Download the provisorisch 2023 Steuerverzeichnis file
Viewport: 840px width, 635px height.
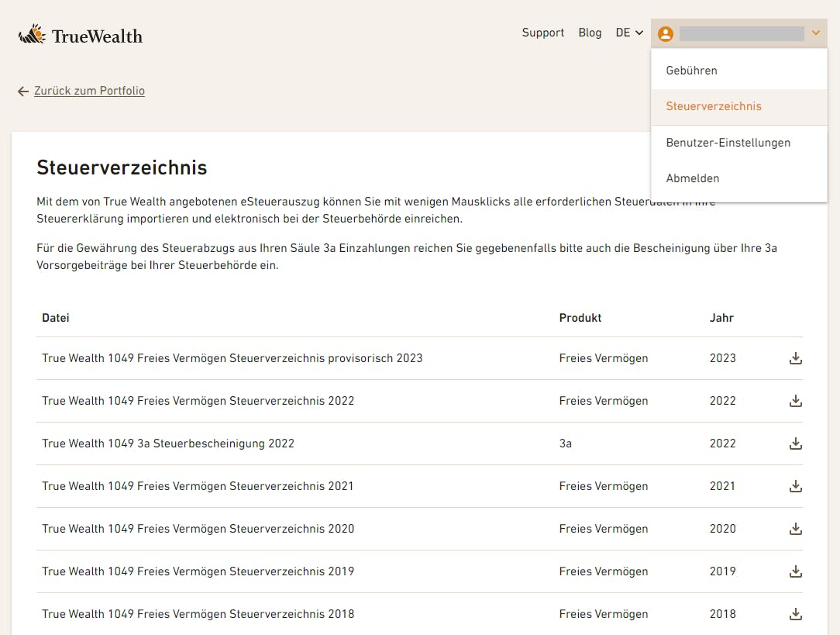796,358
